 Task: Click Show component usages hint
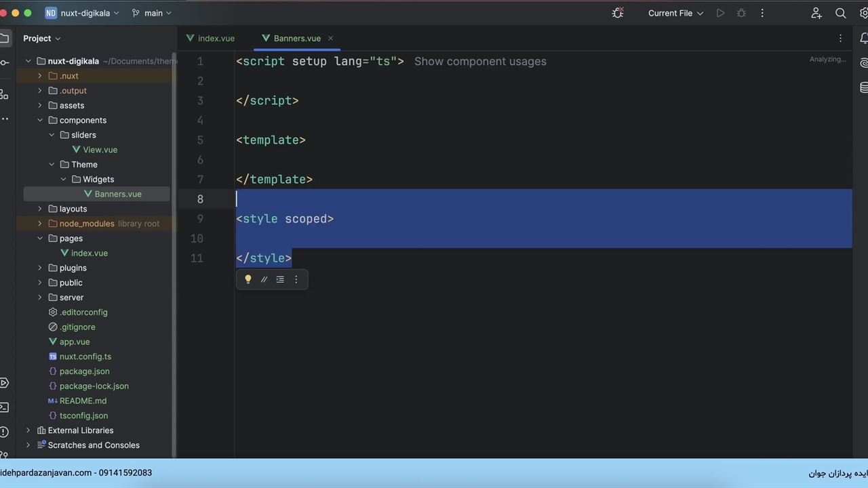point(480,61)
